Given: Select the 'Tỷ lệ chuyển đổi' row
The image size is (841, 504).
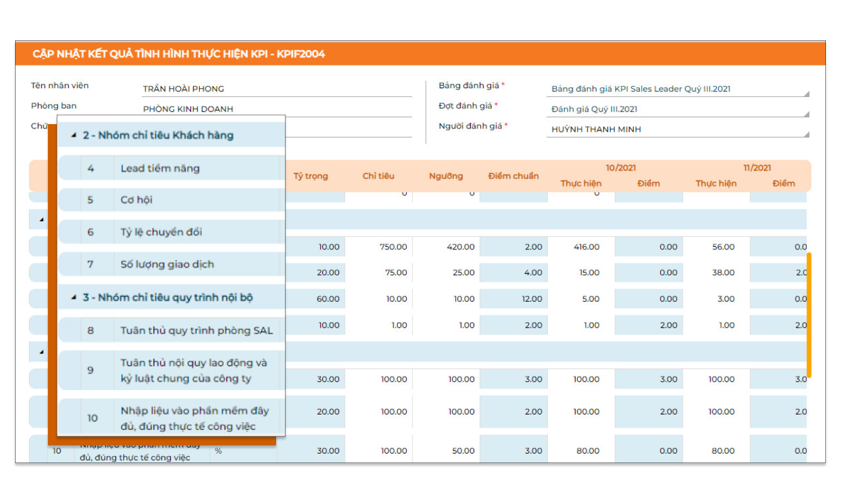Looking at the screenshot, I should pos(161,232).
